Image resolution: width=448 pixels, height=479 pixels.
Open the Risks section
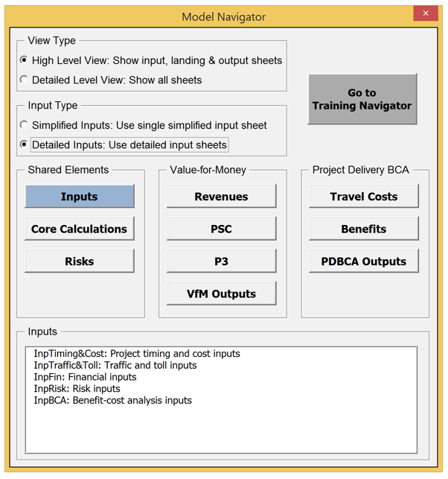tap(80, 261)
